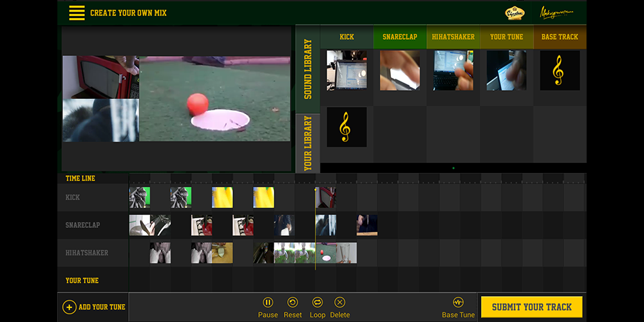Open the Sound Library vertical tab

pos(308,70)
